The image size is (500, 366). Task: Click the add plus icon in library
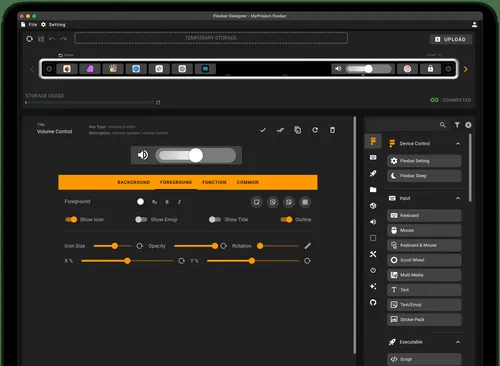(x=468, y=125)
